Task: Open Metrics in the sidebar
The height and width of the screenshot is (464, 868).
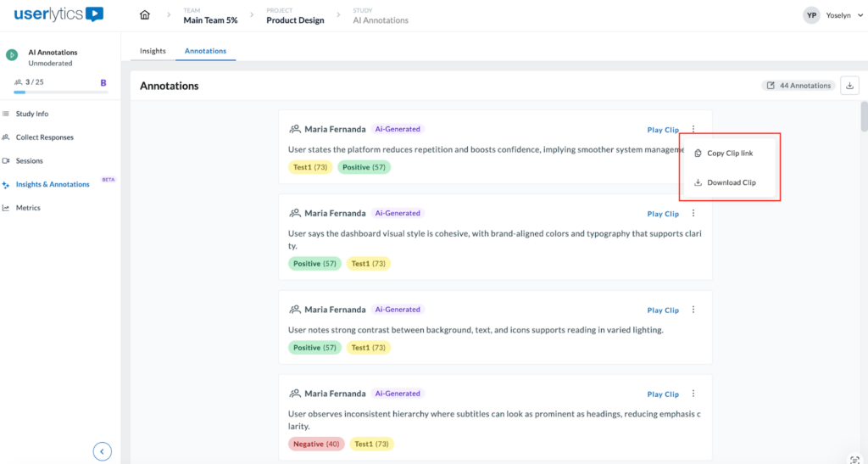Action: click(x=27, y=208)
